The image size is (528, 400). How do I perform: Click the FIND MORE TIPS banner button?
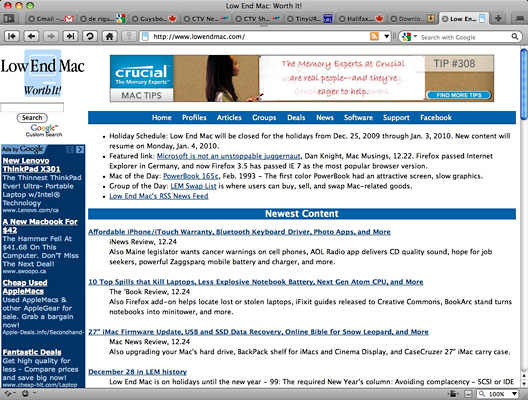pyautogui.click(x=459, y=95)
